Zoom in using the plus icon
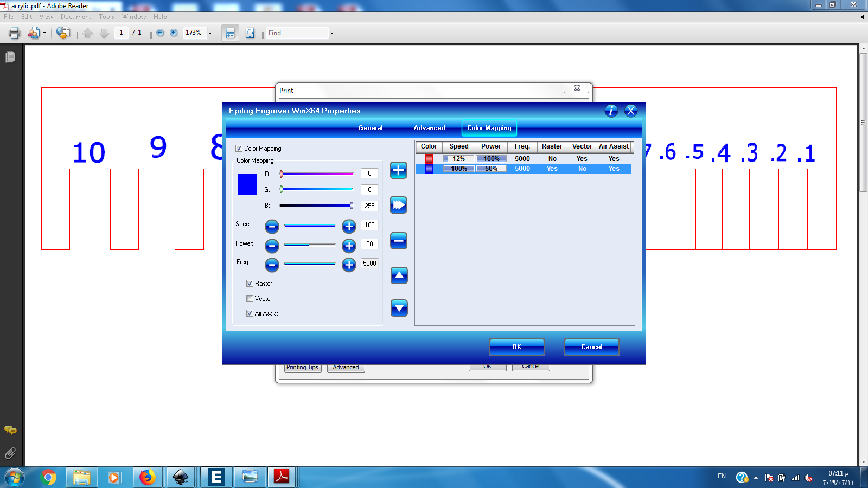Screen dimensions: 868x488 click(174, 33)
